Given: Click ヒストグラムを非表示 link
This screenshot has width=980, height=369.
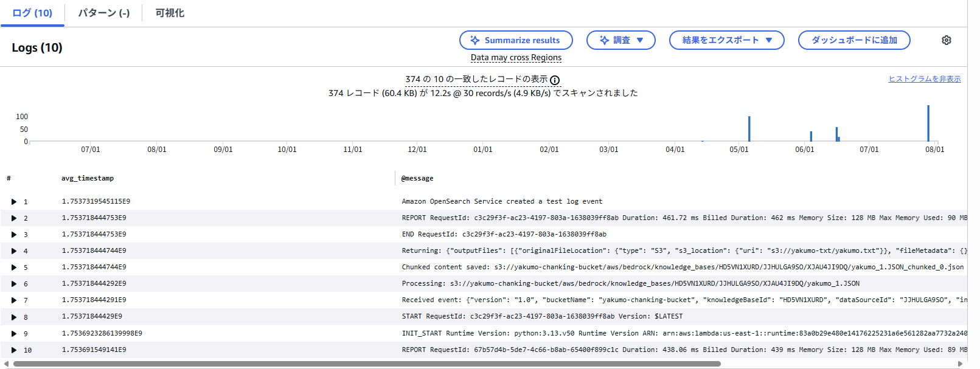Looking at the screenshot, I should pyautogui.click(x=925, y=79).
